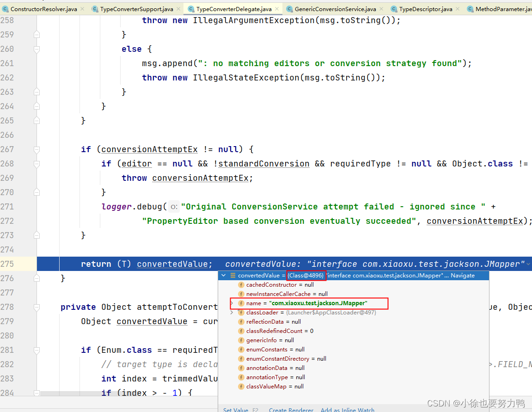Click line number 275 in gutter

click(x=7, y=264)
